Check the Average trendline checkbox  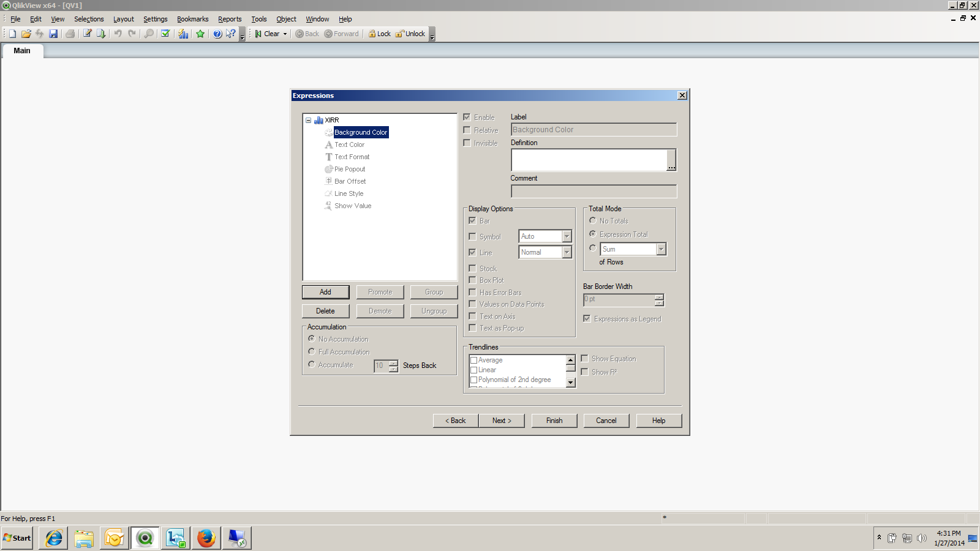tap(473, 361)
